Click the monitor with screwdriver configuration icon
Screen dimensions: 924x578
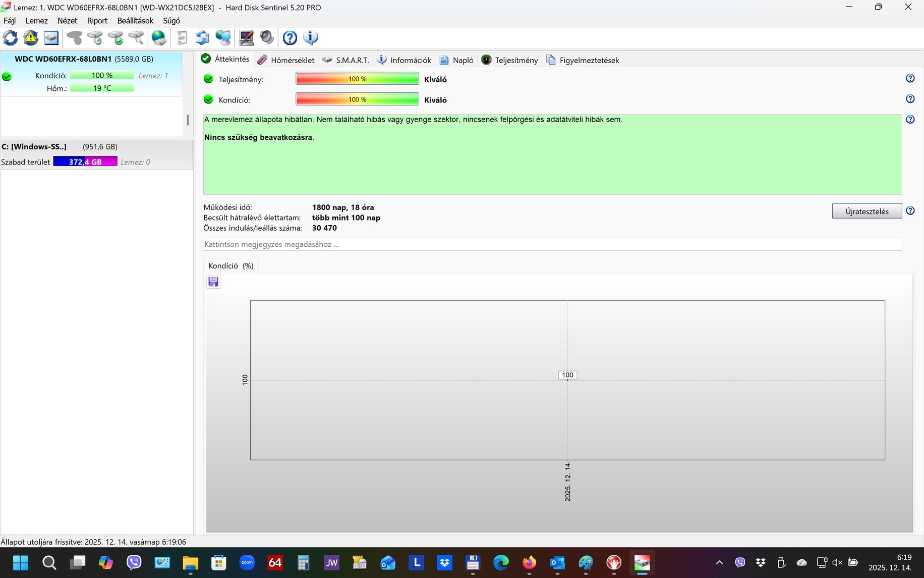pyautogui.click(x=246, y=38)
